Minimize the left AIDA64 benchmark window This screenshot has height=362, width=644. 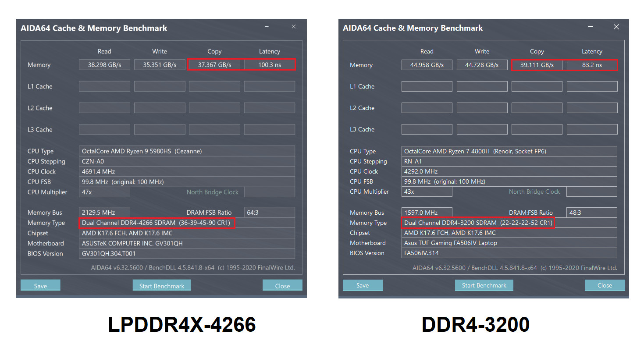267,27
